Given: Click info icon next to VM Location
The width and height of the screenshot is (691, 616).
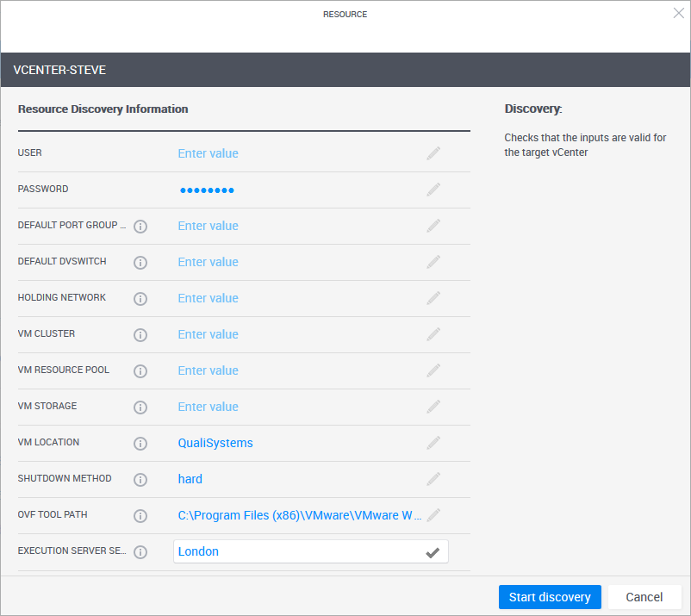Looking at the screenshot, I should pyautogui.click(x=140, y=444).
